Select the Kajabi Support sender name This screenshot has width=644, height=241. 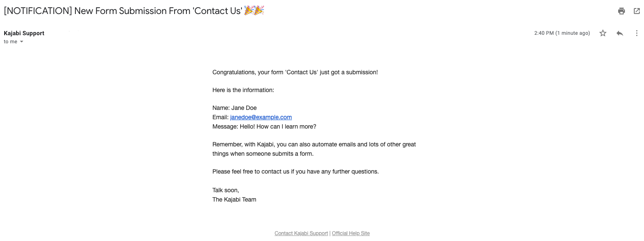[24, 33]
